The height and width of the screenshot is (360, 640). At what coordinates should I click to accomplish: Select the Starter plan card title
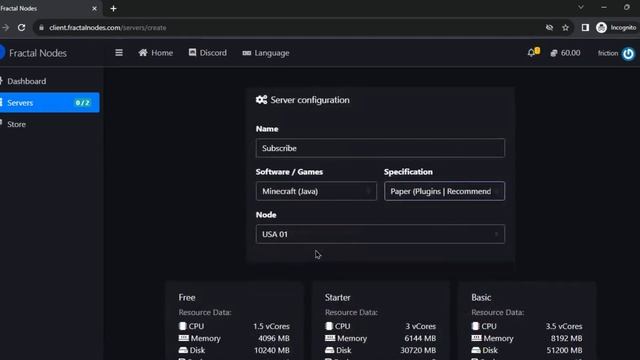click(x=338, y=298)
